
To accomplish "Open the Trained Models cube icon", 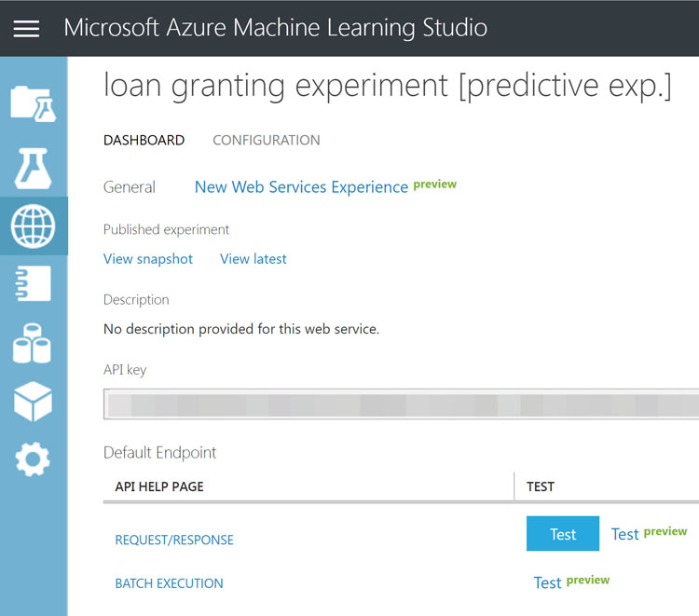I will pyautogui.click(x=33, y=401).
